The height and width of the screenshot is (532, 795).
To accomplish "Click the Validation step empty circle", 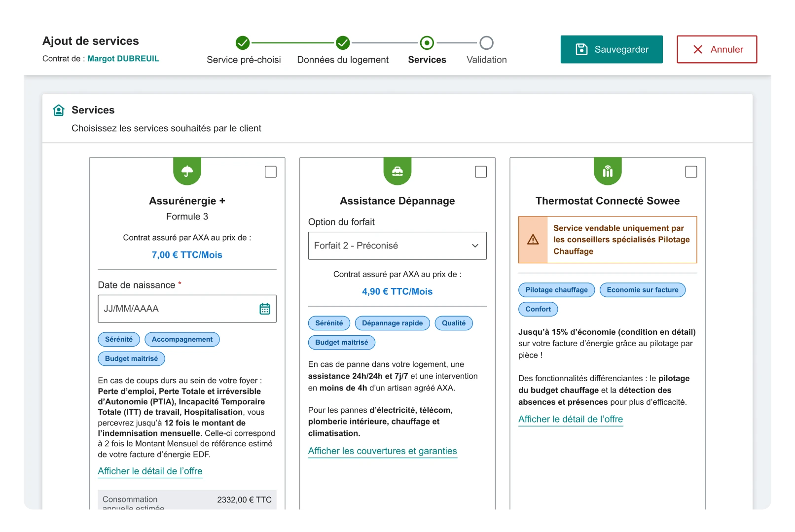I will 487,43.
